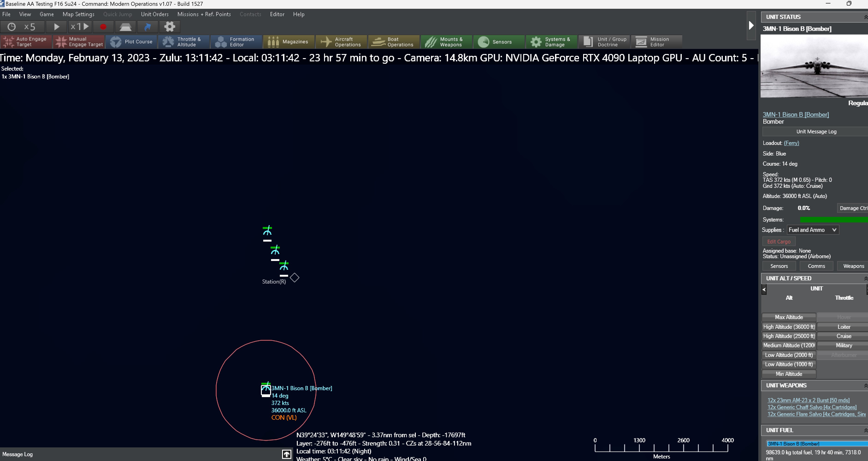Click the blue arrow toolbar icon

(148, 27)
